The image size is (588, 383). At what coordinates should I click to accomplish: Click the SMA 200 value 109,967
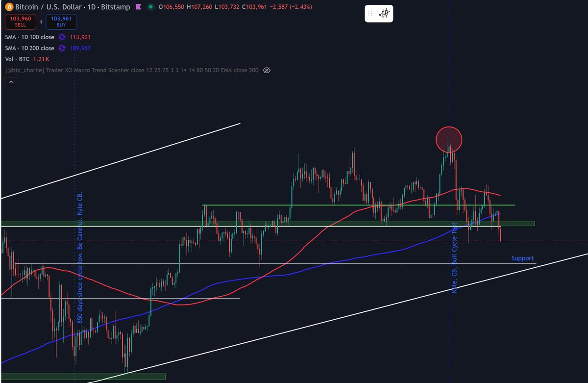[x=80, y=48]
